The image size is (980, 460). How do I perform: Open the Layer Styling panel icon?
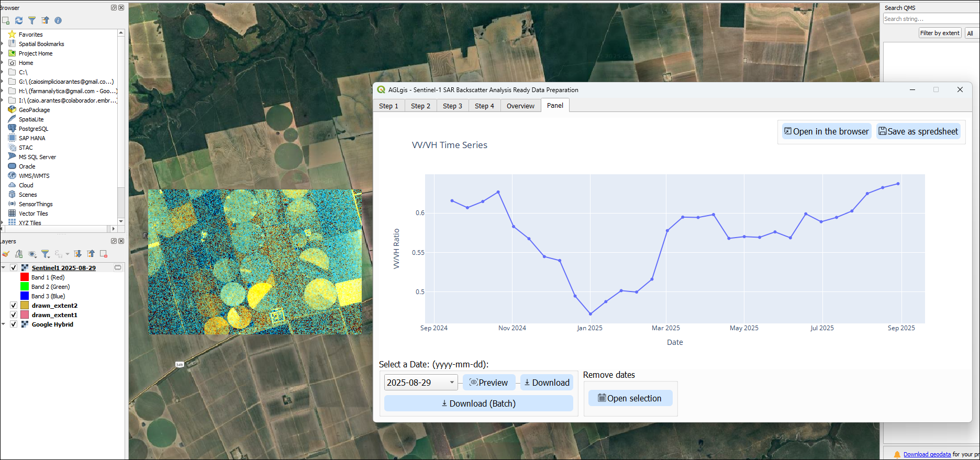pos(6,254)
